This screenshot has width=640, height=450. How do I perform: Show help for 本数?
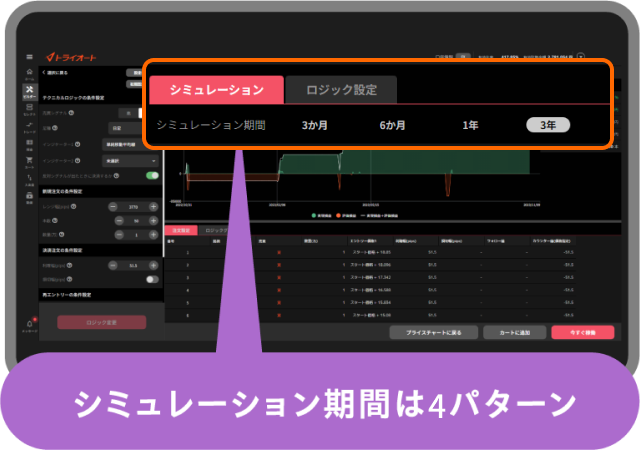point(55,221)
